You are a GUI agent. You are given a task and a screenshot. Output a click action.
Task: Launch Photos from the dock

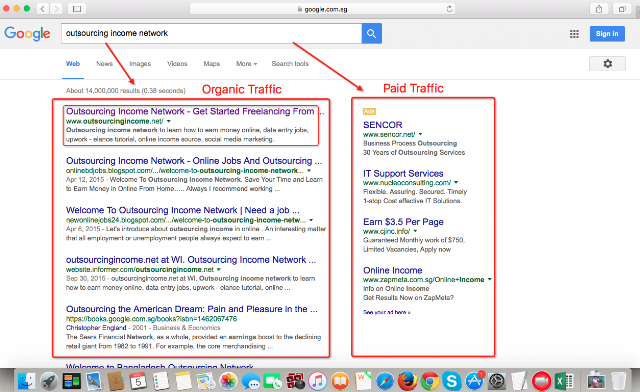(x=228, y=381)
